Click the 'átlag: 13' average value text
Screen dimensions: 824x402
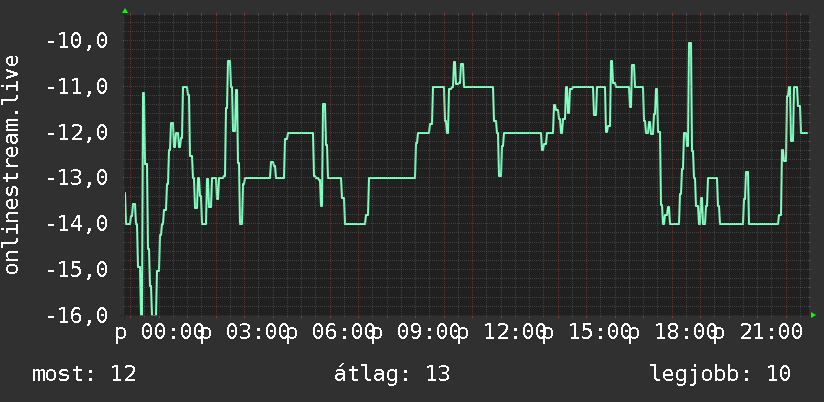point(392,374)
